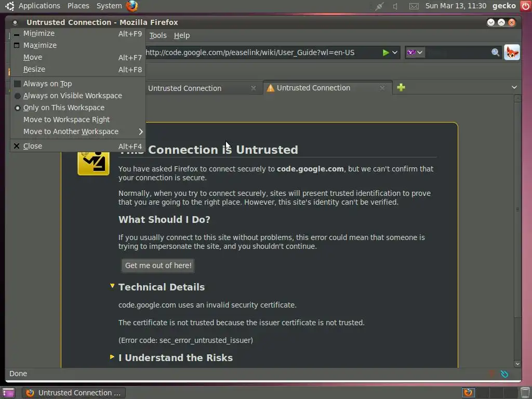532x399 pixels.
Task: Expand I Understand the Risks section
Action: click(x=112, y=357)
